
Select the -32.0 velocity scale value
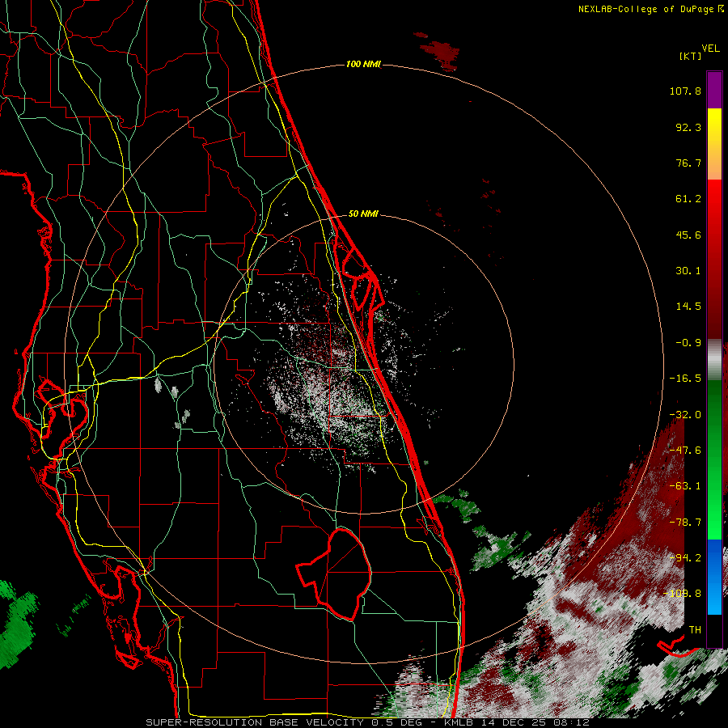[x=685, y=415]
